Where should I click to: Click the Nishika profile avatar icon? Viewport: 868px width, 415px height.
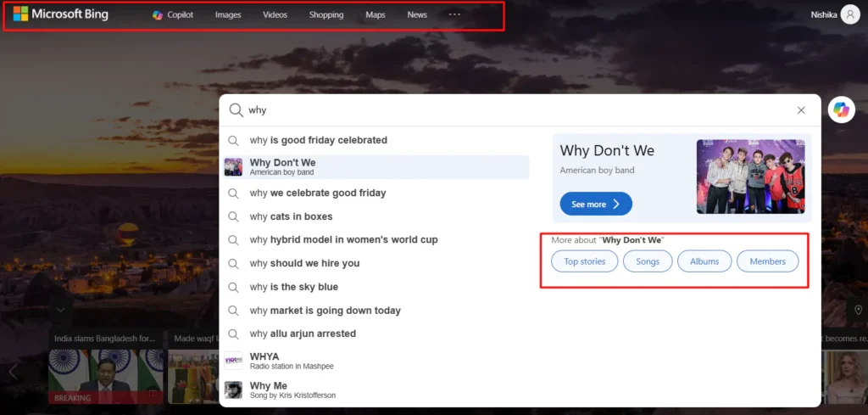coord(849,15)
